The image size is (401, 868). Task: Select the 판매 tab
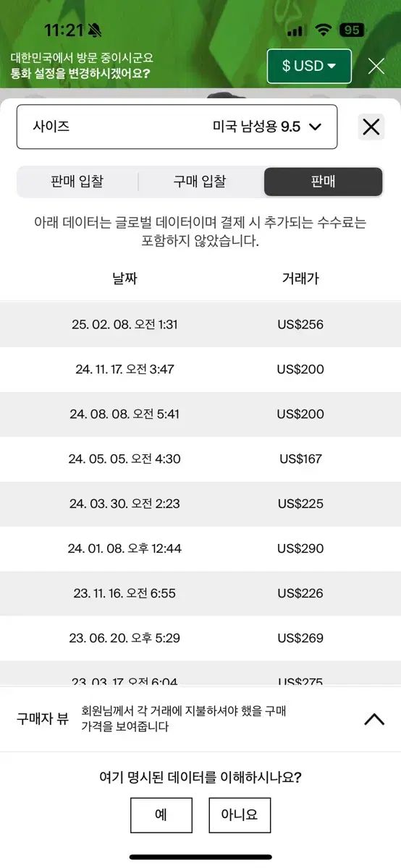coord(323,182)
